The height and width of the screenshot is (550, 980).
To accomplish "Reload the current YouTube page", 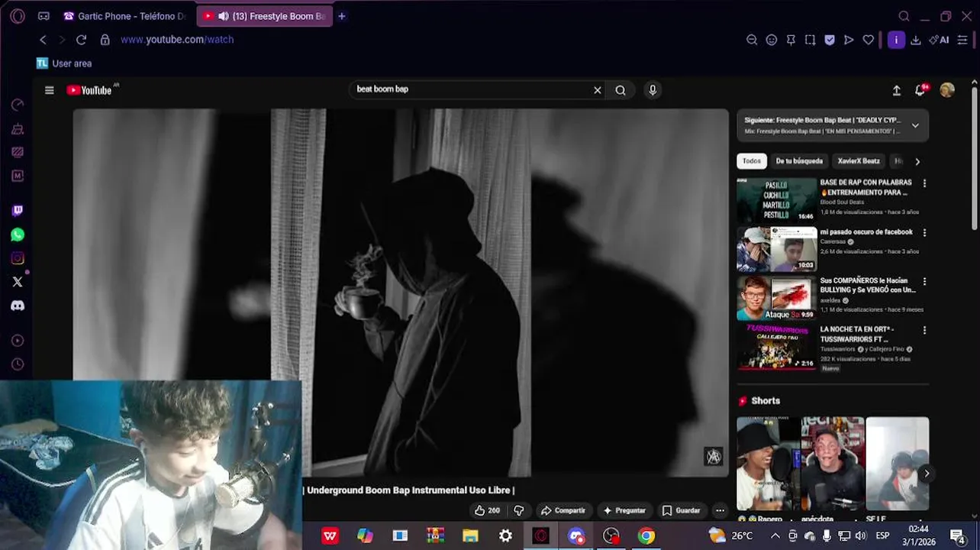I will point(81,40).
